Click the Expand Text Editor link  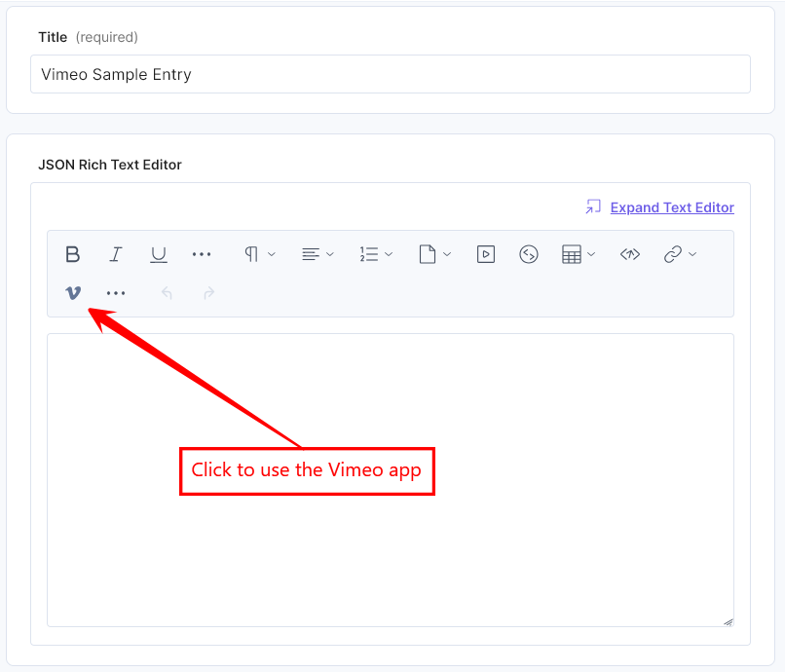[672, 208]
